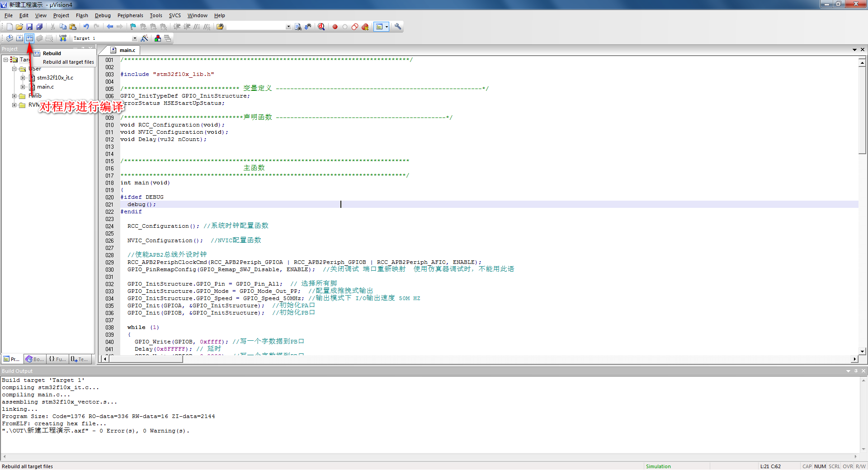Select the main.c editor tab
Screen dimensions: 868x470
(123, 50)
